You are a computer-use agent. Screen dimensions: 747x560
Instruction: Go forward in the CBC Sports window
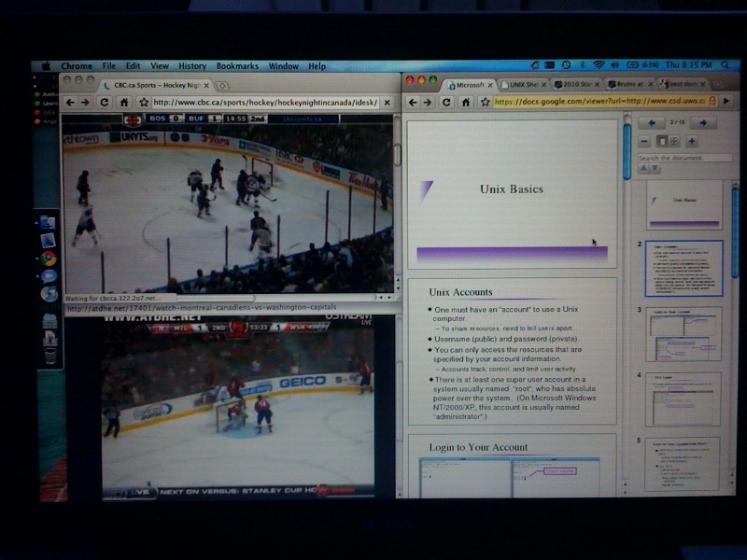[85, 103]
